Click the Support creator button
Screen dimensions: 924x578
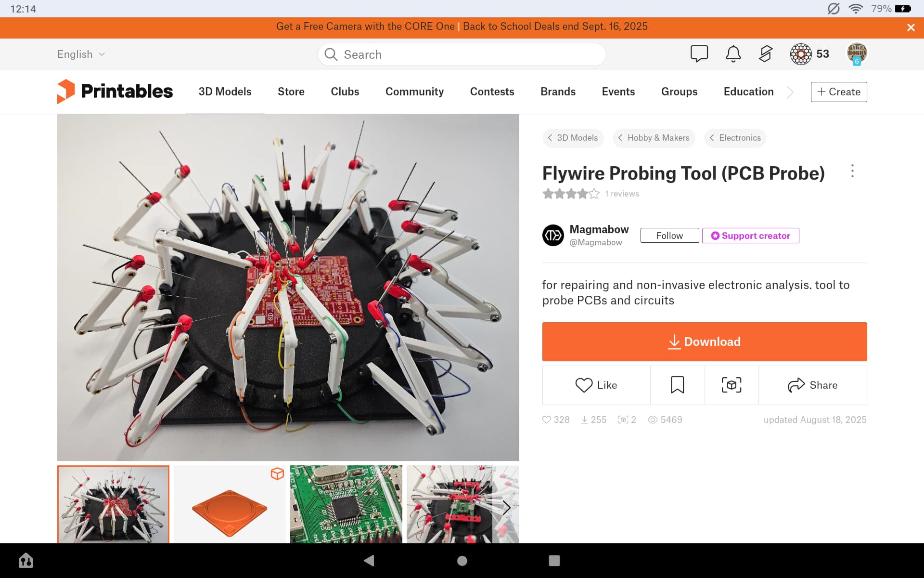[x=750, y=236]
